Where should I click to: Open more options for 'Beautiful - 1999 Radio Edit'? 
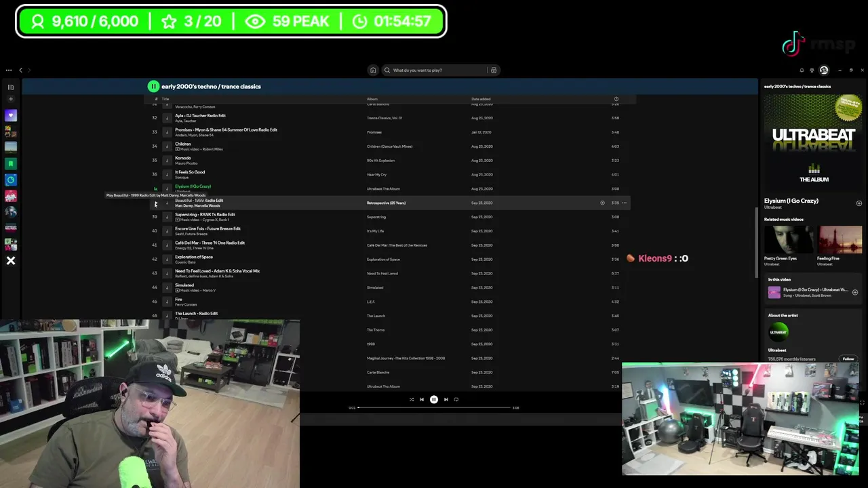pos(624,203)
